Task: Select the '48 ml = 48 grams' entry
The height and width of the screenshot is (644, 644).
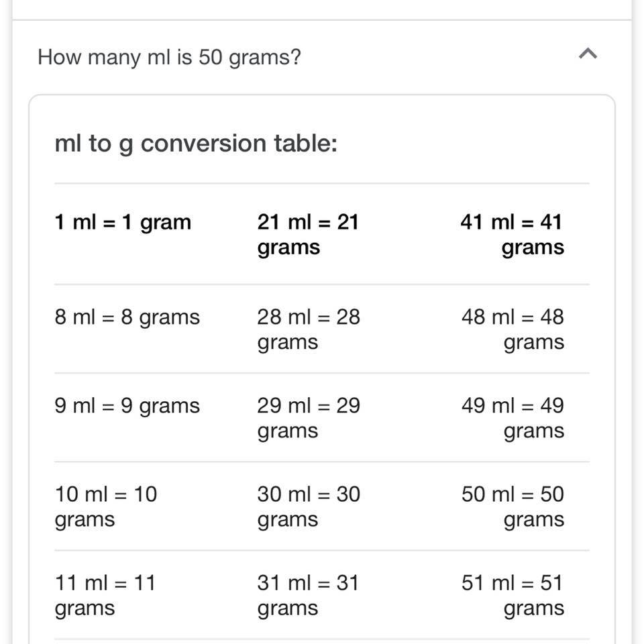Action: point(513,329)
